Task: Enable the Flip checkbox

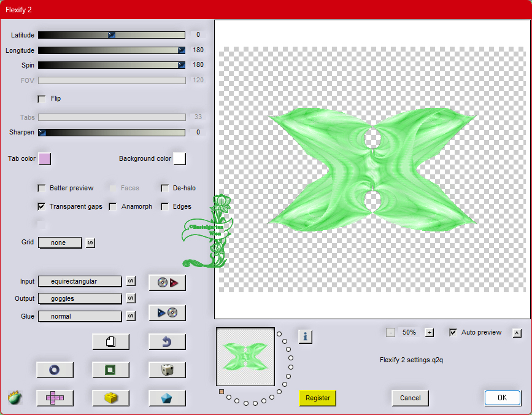Action: point(42,99)
